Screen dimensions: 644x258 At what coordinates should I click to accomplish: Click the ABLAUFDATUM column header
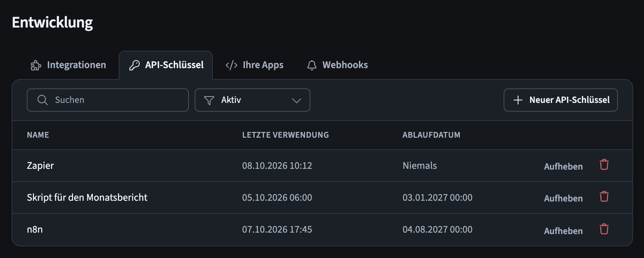click(431, 135)
